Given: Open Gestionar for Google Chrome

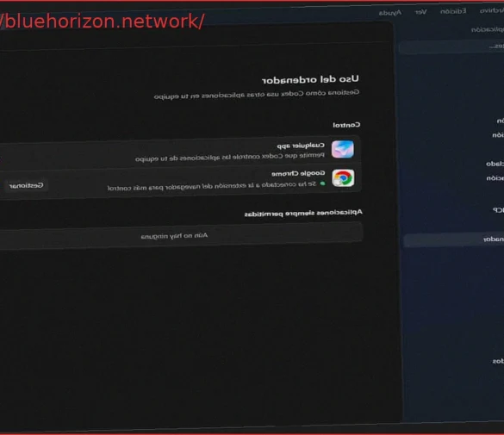Looking at the screenshot, I should coord(26,186).
